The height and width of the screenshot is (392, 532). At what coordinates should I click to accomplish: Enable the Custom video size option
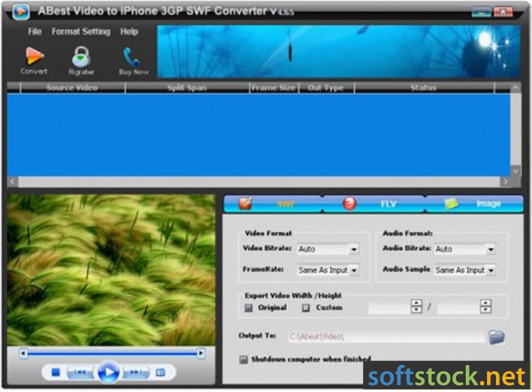(306, 308)
